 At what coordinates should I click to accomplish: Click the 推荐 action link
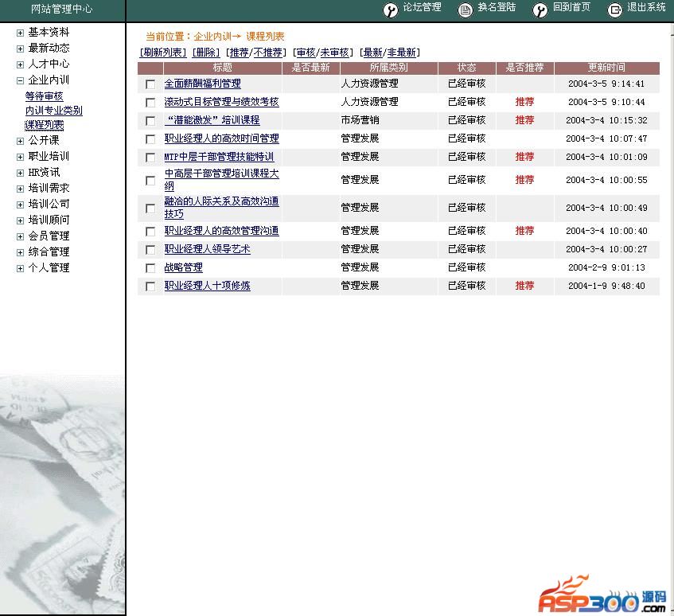[240, 53]
